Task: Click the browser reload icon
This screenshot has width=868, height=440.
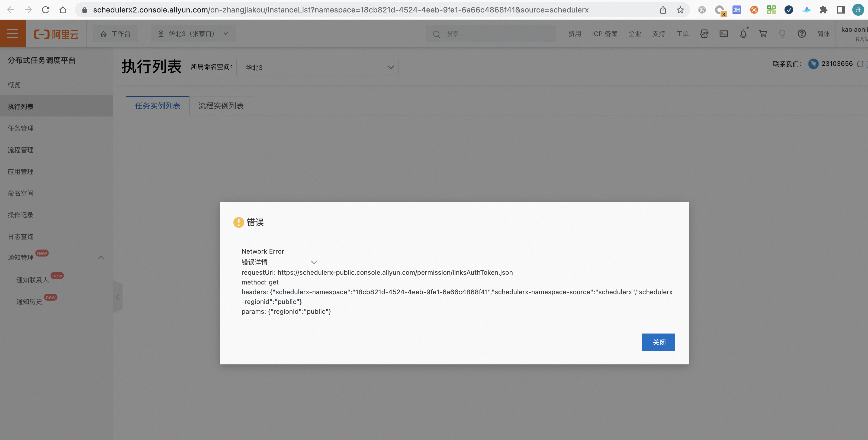Action: (x=46, y=10)
